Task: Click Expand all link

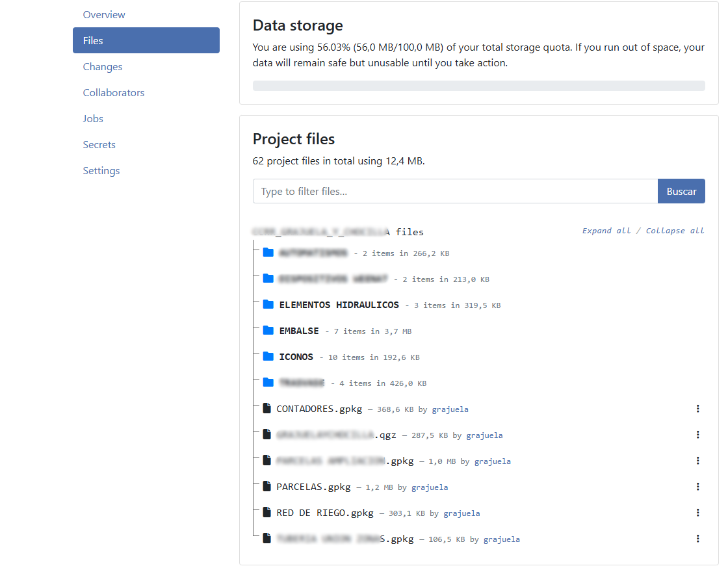Action: tap(606, 231)
